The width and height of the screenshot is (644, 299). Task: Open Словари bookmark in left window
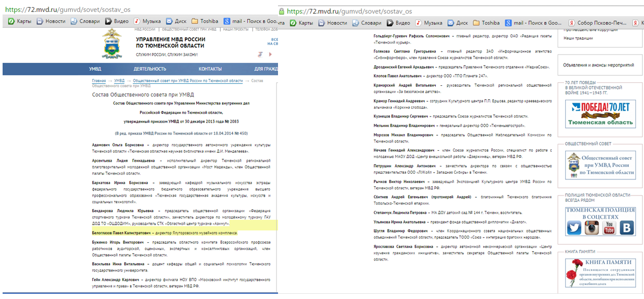pyautogui.click(x=85, y=21)
